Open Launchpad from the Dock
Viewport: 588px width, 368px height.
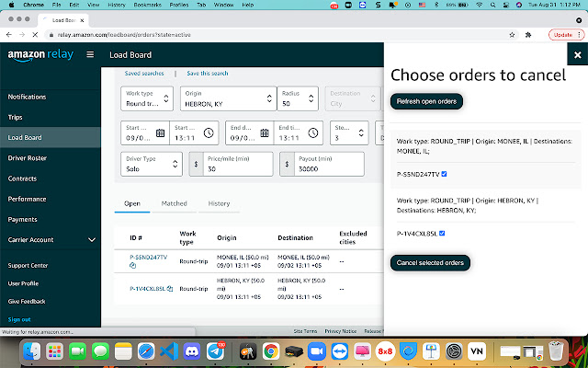[x=55, y=351]
